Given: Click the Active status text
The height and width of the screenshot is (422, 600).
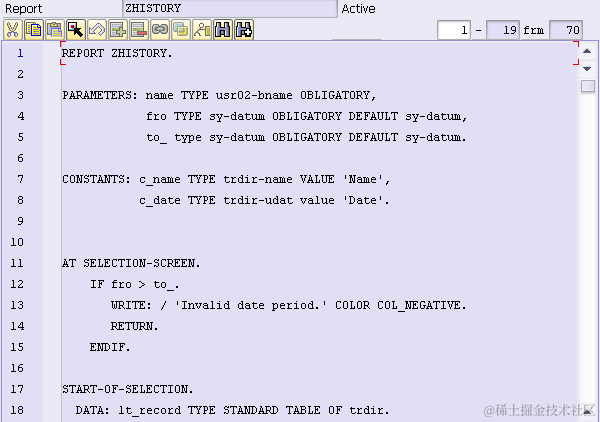Looking at the screenshot, I should pyautogui.click(x=358, y=8).
